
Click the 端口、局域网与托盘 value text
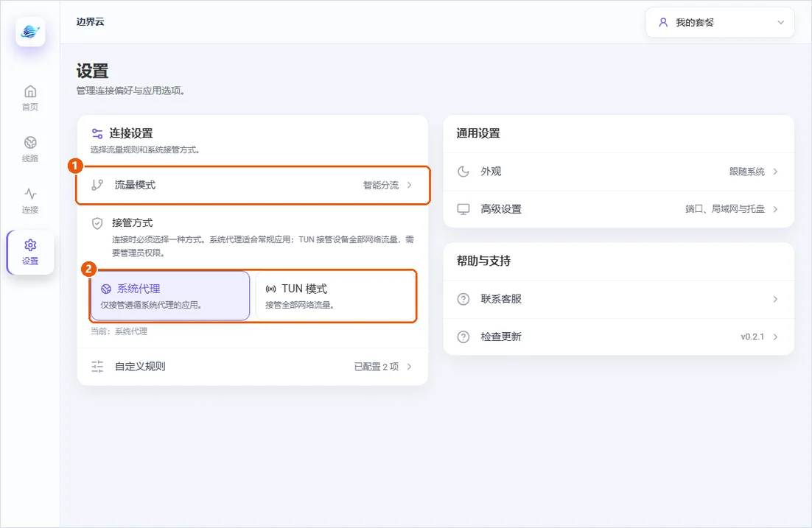point(725,209)
